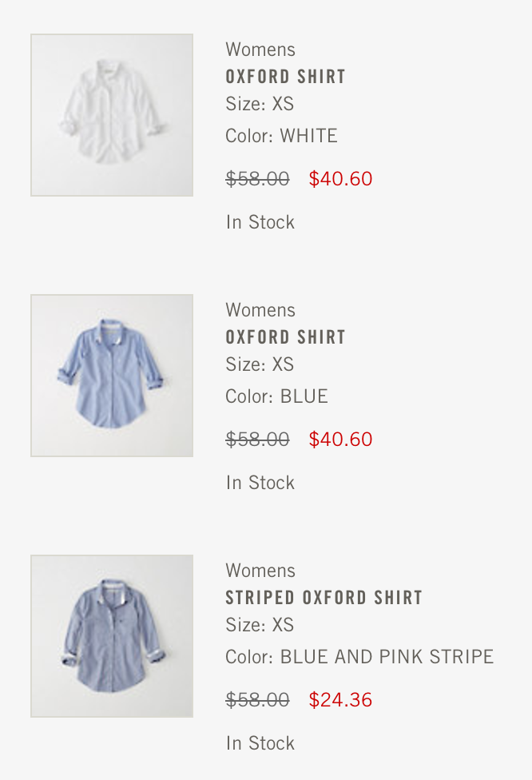Click the Womens label above Striped Oxford Shirt

260,571
